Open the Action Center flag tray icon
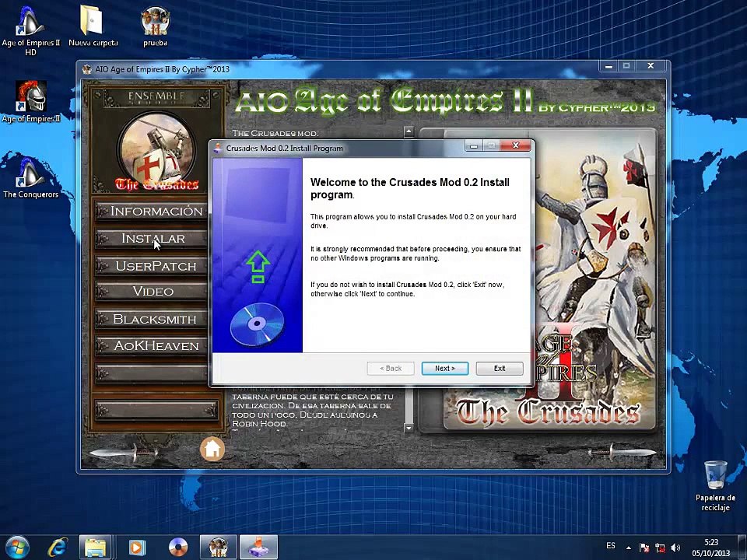Viewport: 747px width, 560px height. coord(644,547)
